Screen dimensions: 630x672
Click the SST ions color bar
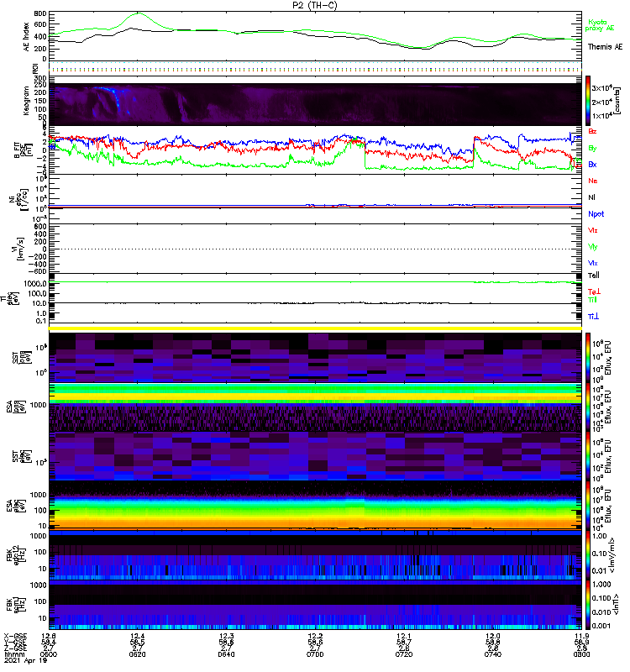point(588,358)
